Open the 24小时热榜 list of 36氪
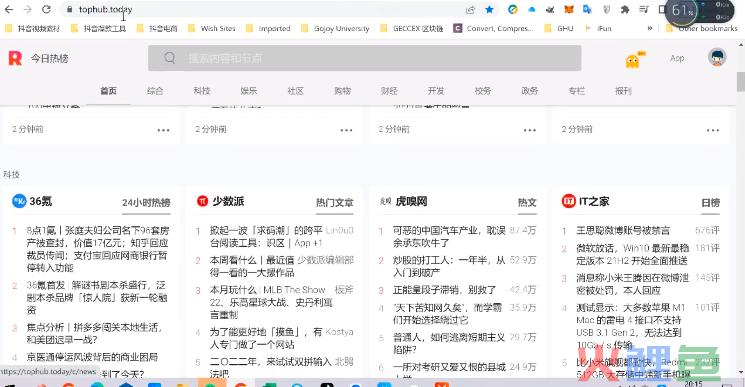This screenshot has height=387, width=745. [x=146, y=203]
